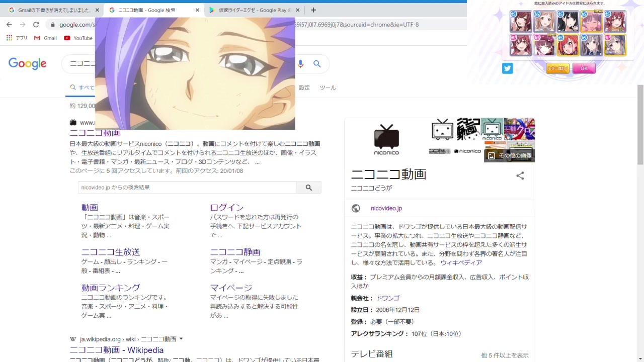Click the page's vertical scrollbar thumb
Viewport: 644px width, 362px height.
pyautogui.click(x=640, y=125)
